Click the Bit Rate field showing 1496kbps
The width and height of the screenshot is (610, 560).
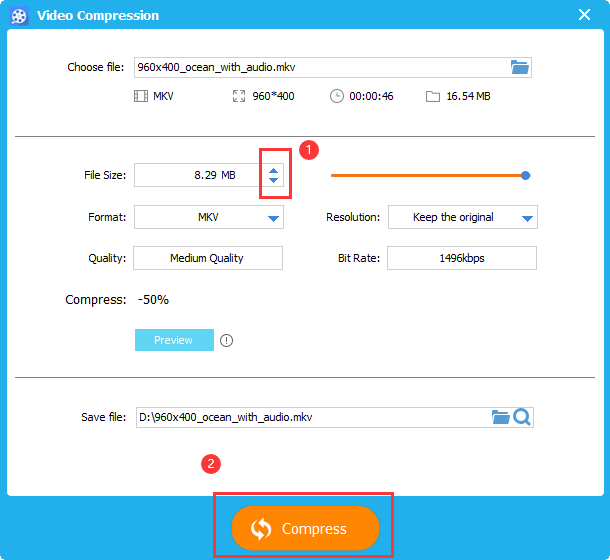coord(461,258)
